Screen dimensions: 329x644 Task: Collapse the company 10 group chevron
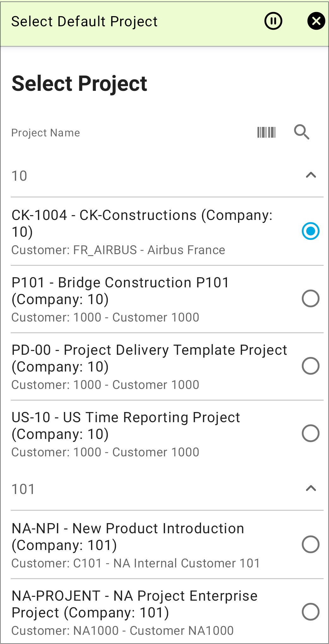click(311, 175)
